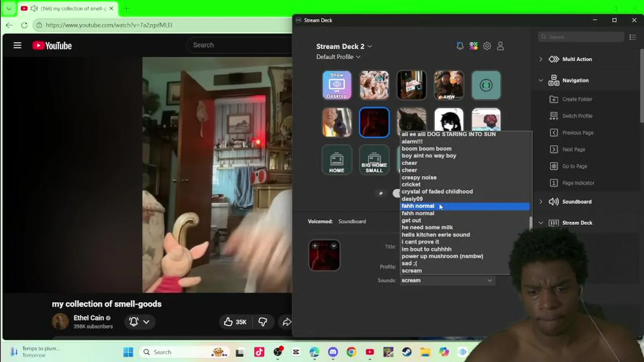The width and height of the screenshot is (644, 362).
Task: Choose 'alarm!!!' from the sounds list
Action: (412, 141)
